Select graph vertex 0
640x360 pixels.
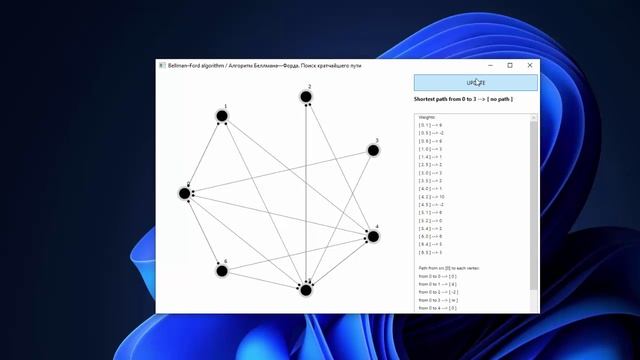click(184, 193)
